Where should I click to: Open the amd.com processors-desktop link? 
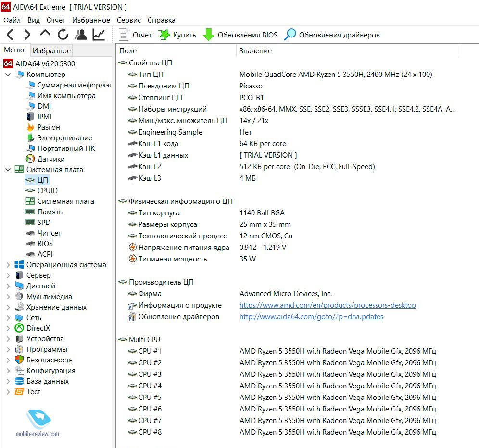328,305
